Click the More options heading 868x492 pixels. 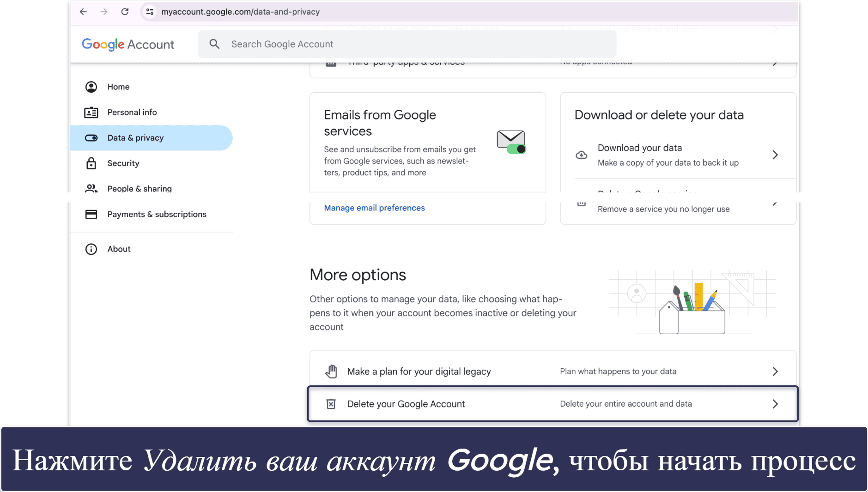[358, 275]
